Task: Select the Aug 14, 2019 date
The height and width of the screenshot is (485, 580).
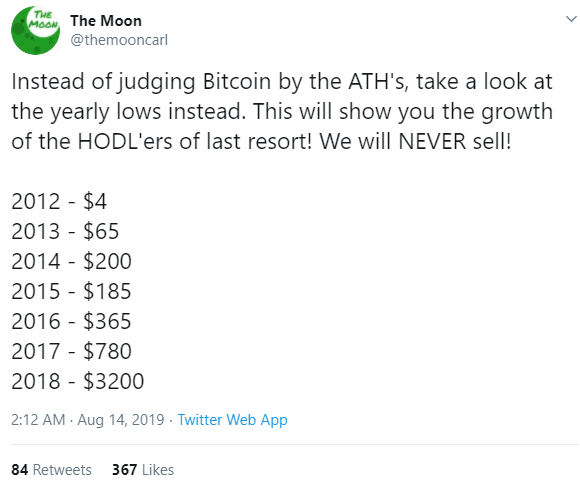Action: pyautogui.click(x=121, y=420)
